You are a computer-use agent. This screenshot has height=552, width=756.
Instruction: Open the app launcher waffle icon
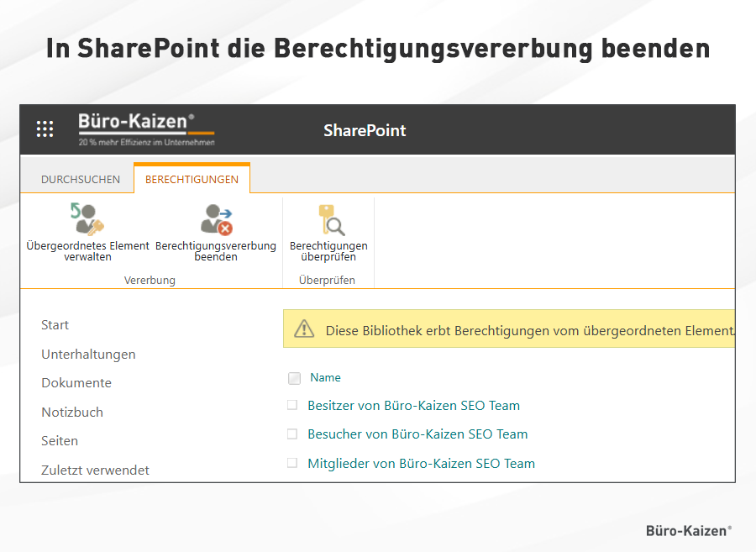(45, 129)
